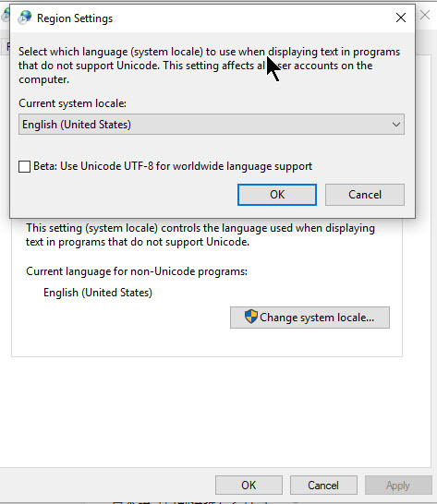437x504 pixels.
Task: Click the Region Settings globe icon
Action: [24, 18]
